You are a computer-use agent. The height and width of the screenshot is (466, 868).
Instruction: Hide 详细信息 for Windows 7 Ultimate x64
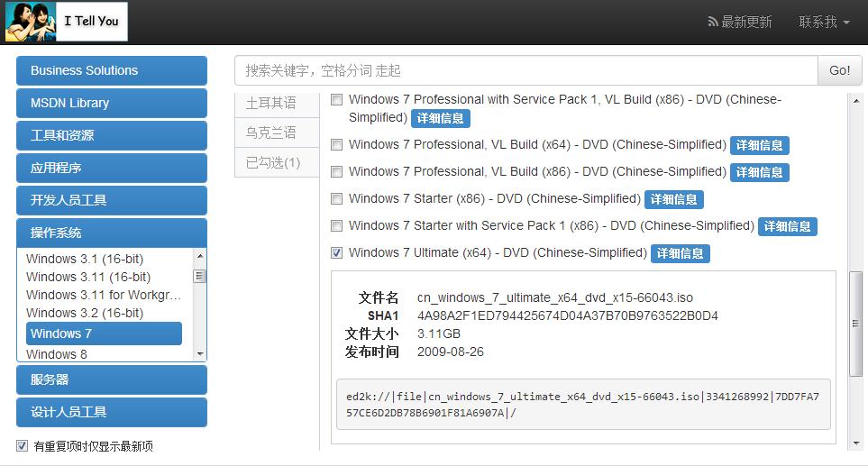[680, 253]
